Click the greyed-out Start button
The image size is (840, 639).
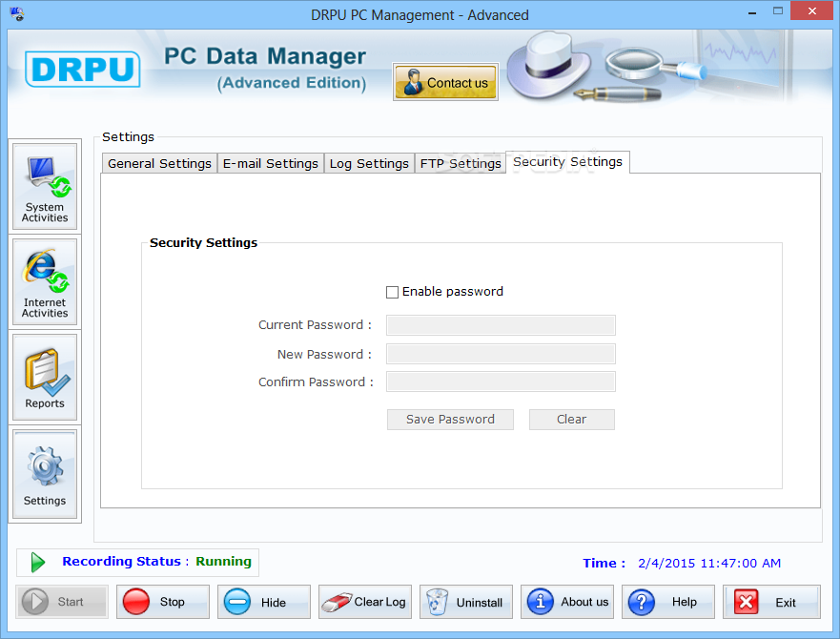[x=62, y=602]
